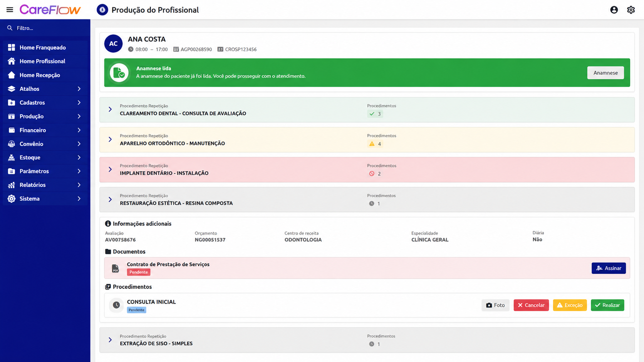The width and height of the screenshot is (644, 362).
Task: Click the CareFlow logo
Action: [x=50, y=10]
